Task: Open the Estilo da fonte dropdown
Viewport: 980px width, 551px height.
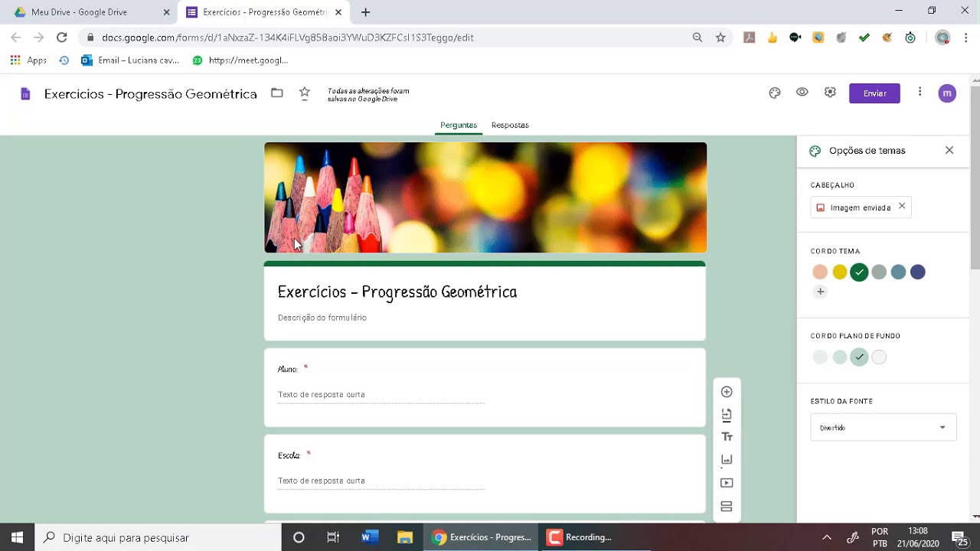Action: click(x=884, y=428)
